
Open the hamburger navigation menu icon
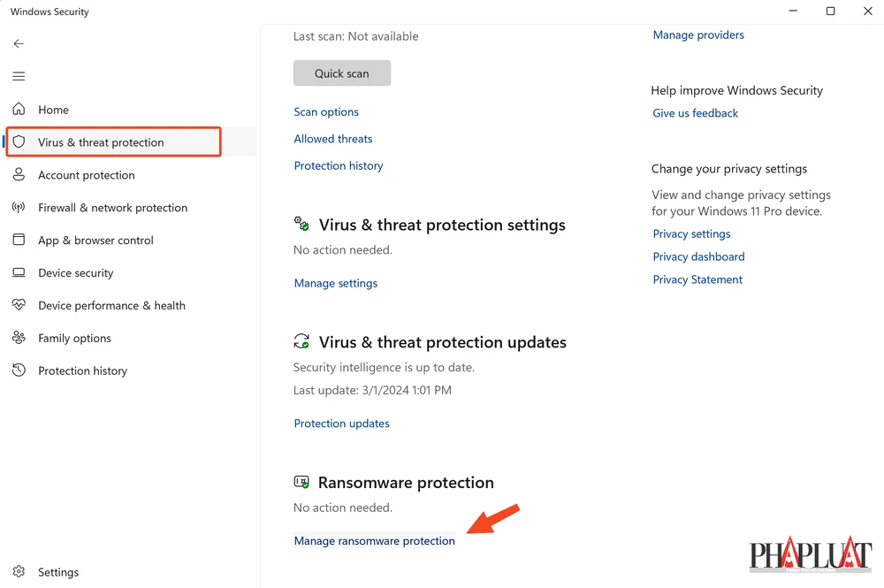pos(19,76)
